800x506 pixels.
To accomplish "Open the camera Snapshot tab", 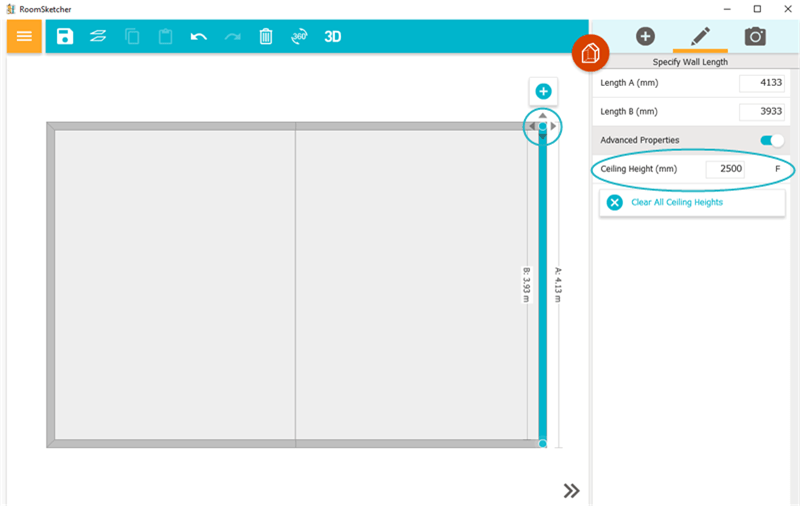I will pyautogui.click(x=755, y=36).
